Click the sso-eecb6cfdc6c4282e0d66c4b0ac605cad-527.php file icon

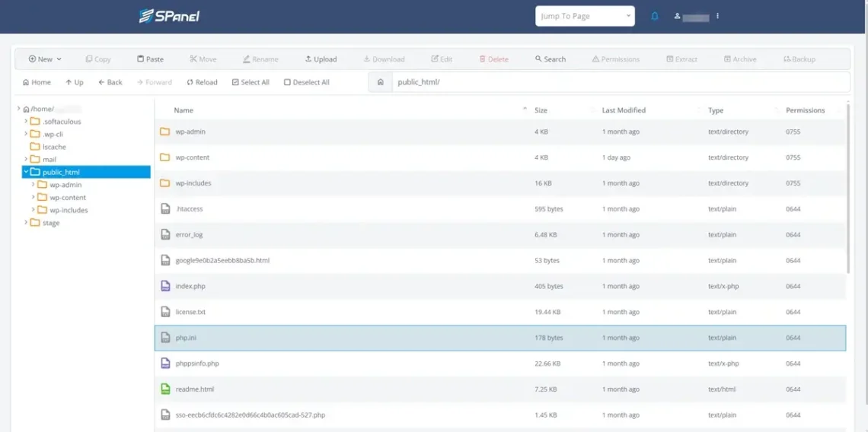[165, 415]
